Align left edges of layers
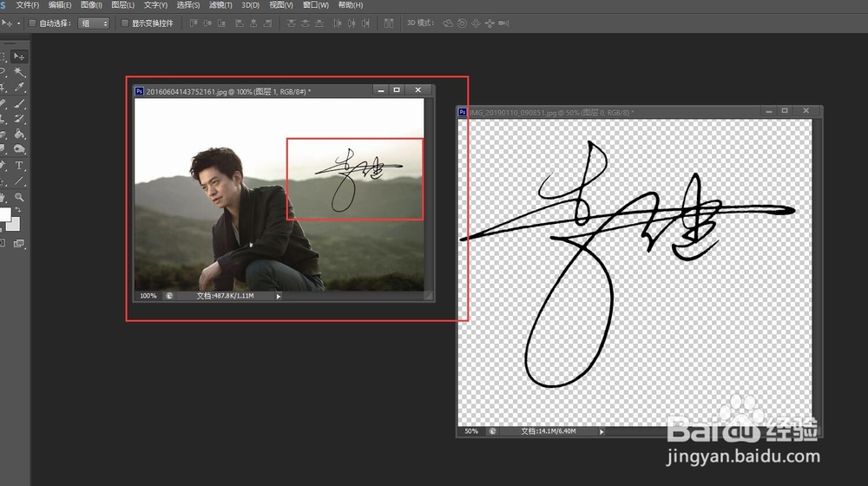 pyautogui.click(x=240, y=23)
